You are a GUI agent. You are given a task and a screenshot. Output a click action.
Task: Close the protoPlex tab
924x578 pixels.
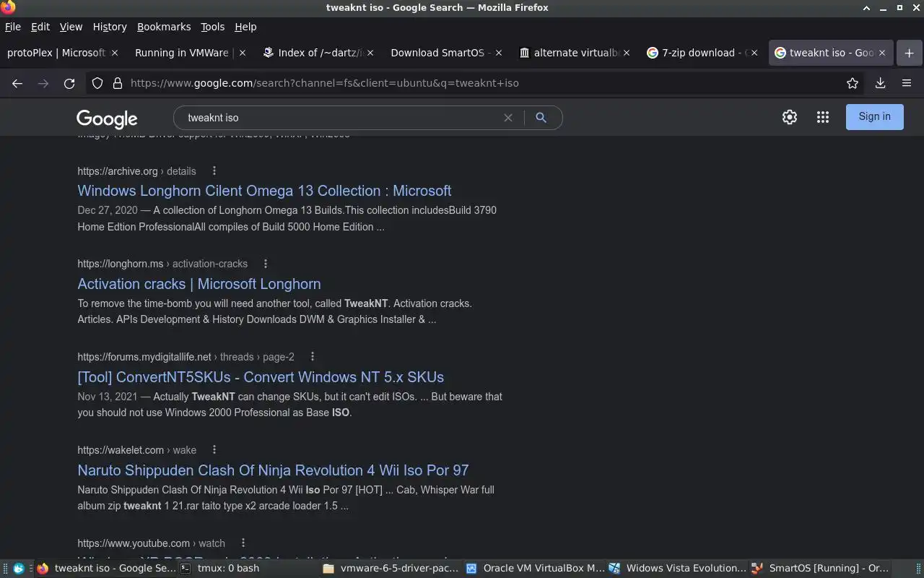click(115, 53)
